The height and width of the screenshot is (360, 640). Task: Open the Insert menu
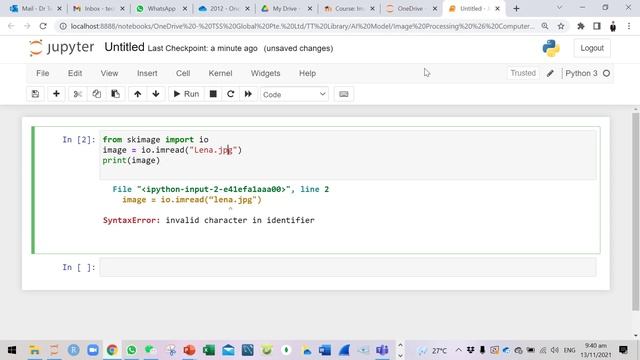pyautogui.click(x=147, y=73)
